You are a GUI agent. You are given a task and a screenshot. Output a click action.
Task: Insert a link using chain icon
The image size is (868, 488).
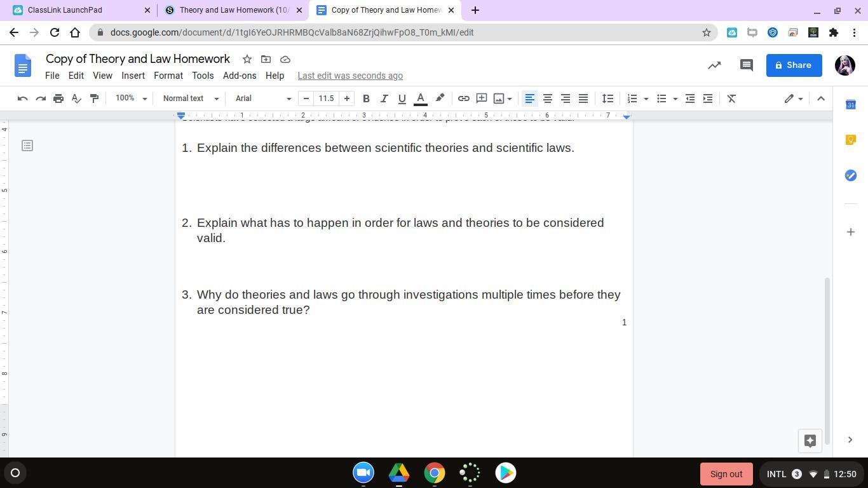pos(464,98)
